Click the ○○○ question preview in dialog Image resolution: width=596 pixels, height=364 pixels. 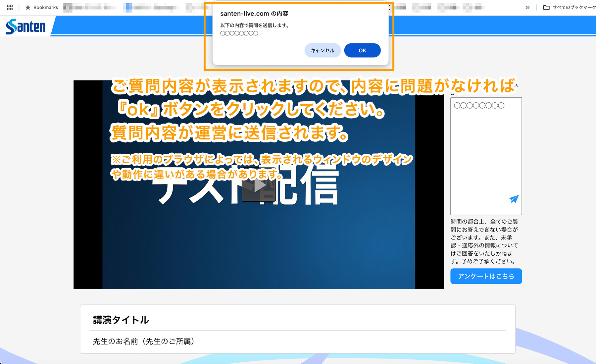(x=239, y=33)
